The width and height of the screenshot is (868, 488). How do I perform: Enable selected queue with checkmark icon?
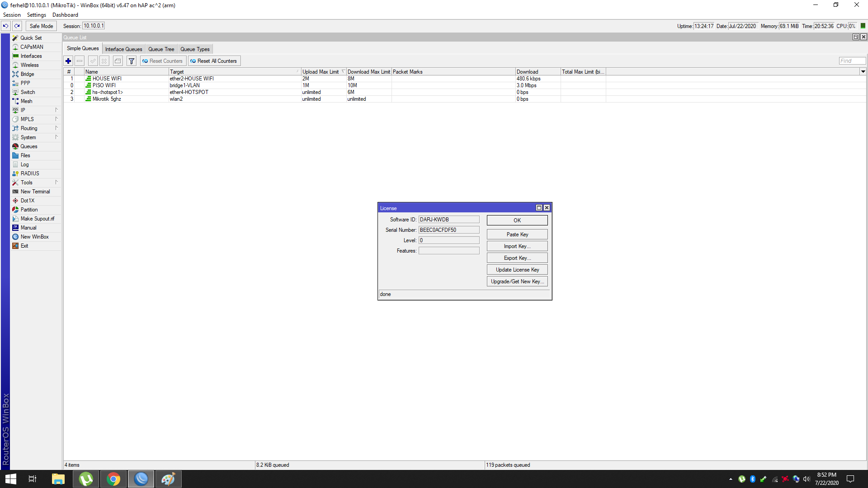[x=93, y=61]
